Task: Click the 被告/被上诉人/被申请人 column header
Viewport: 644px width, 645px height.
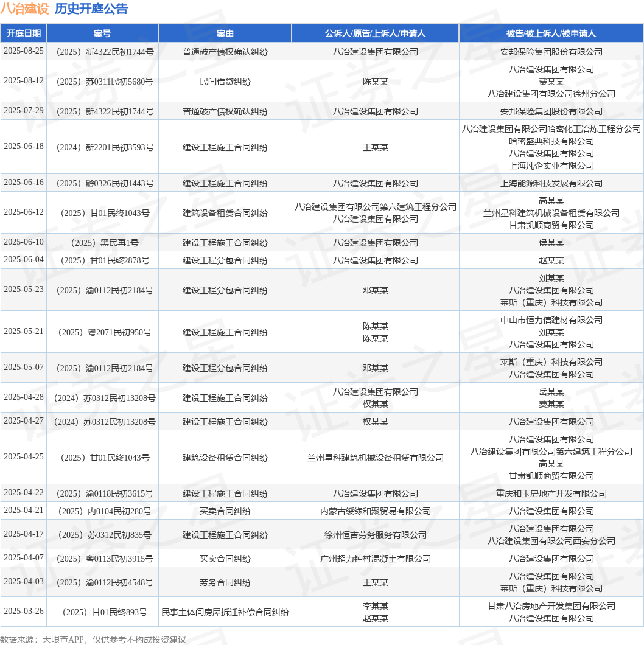Action: [551, 33]
